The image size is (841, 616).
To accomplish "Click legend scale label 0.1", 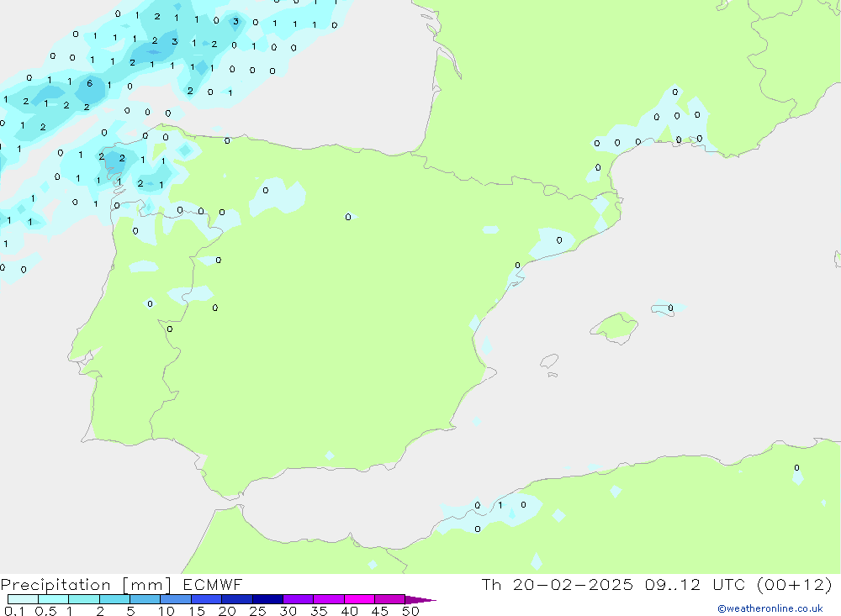I will (14, 611).
